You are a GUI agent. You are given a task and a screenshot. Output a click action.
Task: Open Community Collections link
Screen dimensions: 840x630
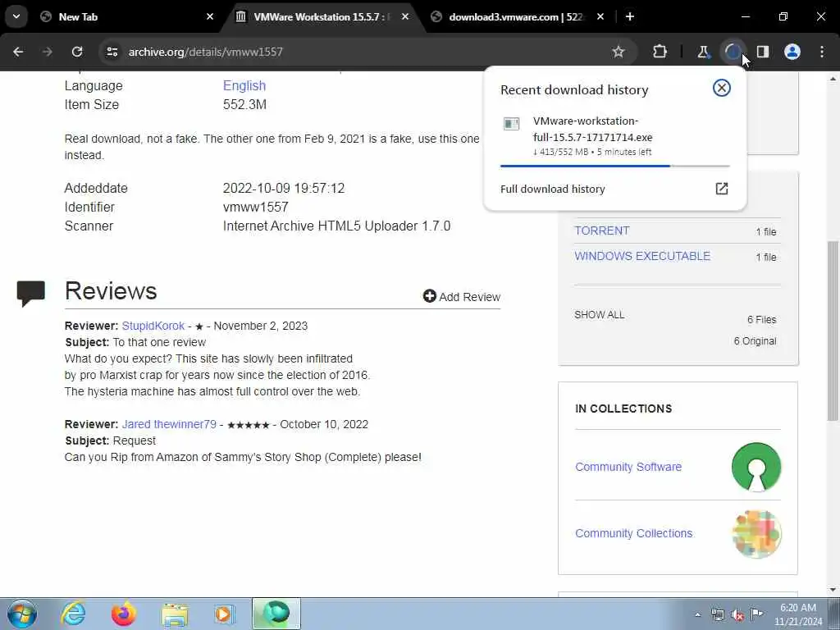pyautogui.click(x=634, y=533)
